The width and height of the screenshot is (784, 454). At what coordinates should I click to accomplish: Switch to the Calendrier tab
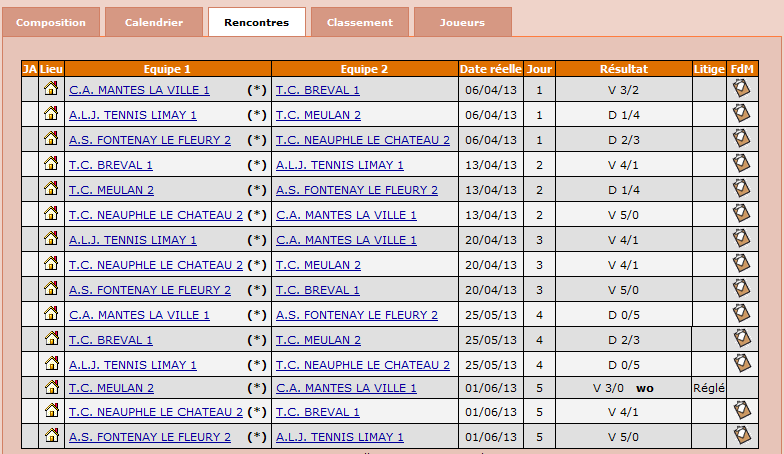(x=154, y=22)
